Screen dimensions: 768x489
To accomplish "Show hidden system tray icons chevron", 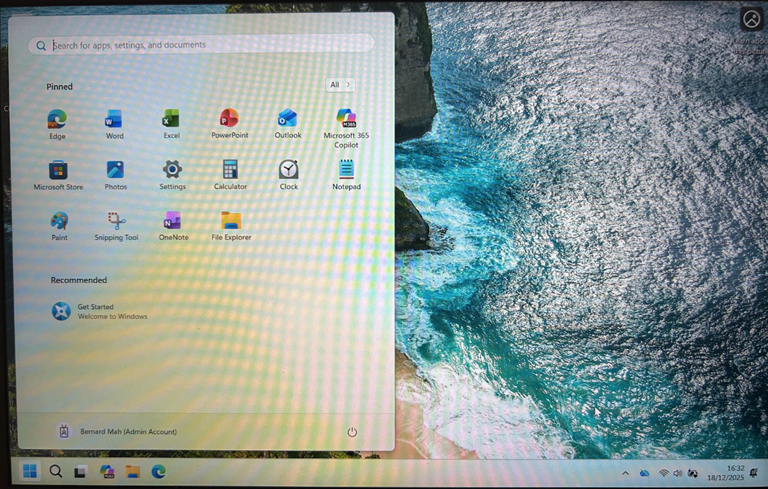I will pos(625,473).
